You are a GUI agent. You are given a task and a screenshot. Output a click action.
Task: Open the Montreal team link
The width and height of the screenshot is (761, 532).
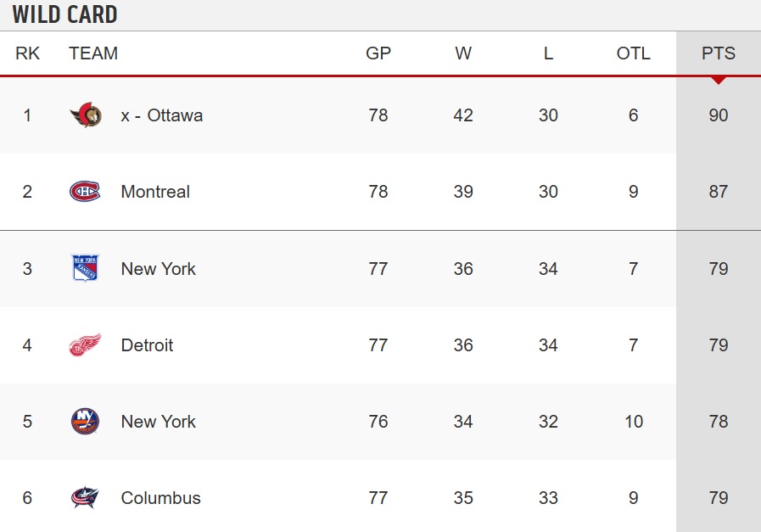click(x=155, y=192)
